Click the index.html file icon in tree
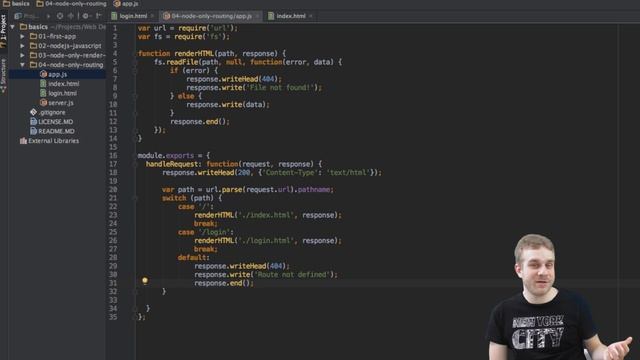640x360 pixels. (x=43, y=84)
